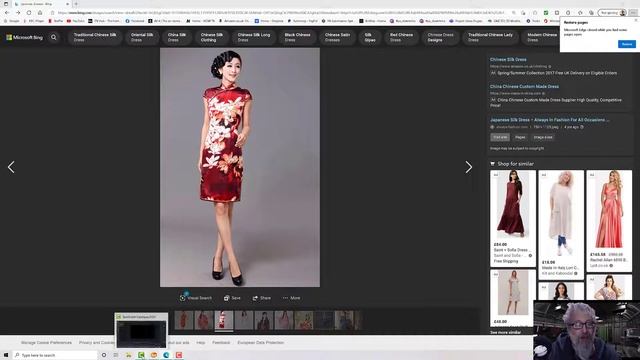The image size is (640, 360).
Task: Close the current Bing browser tab
Action: tap(67, 4)
